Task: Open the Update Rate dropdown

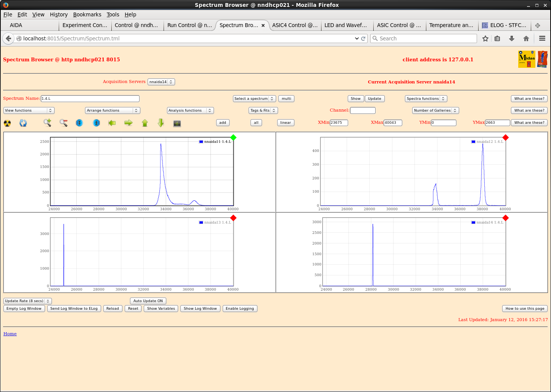Action: tap(27, 301)
